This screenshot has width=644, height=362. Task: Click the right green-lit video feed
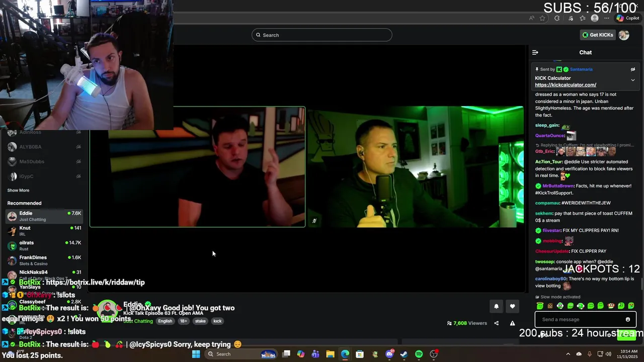coord(416,167)
